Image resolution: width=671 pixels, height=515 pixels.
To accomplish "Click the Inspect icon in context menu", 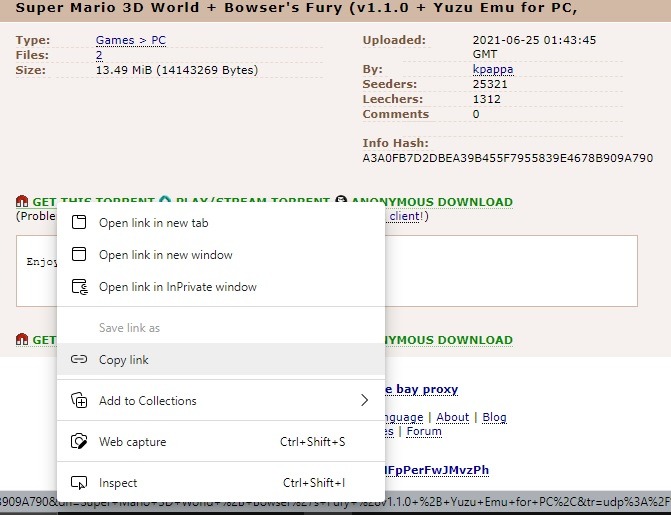I will coord(79,483).
